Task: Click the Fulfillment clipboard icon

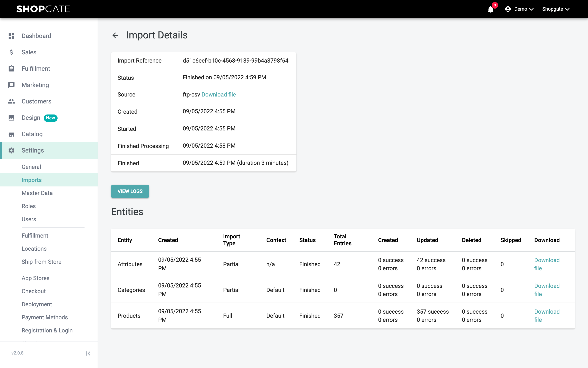Action: (11, 69)
